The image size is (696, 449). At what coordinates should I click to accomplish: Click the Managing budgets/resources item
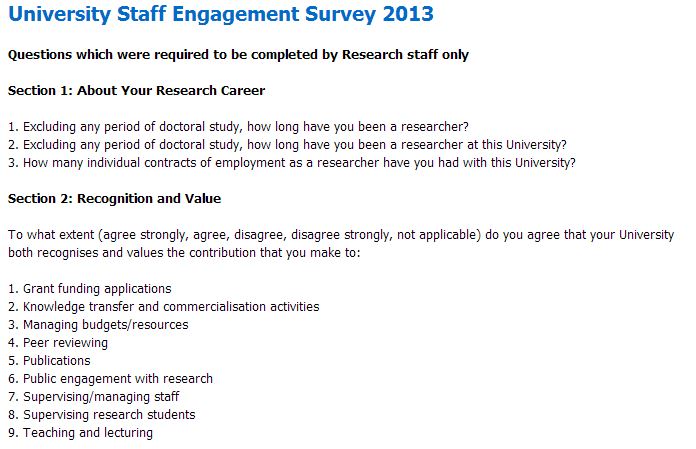tap(105, 325)
